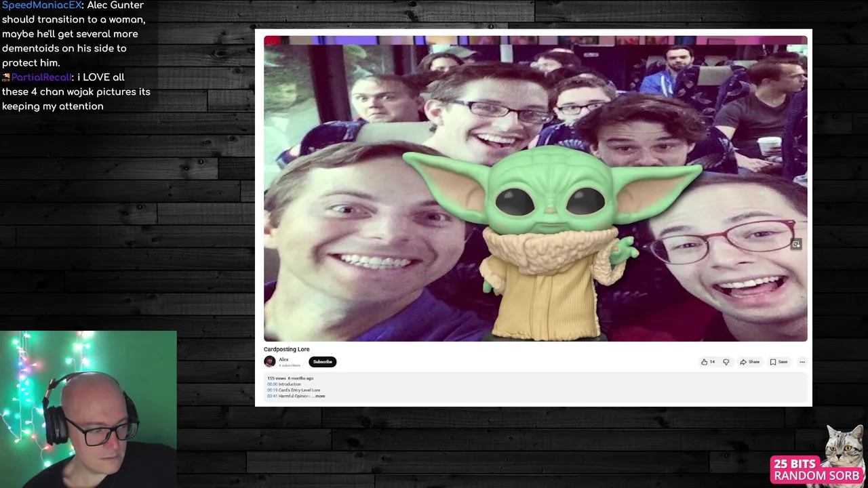Click the small overlay icon at video's right edge
The image size is (868, 488).
point(796,244)
